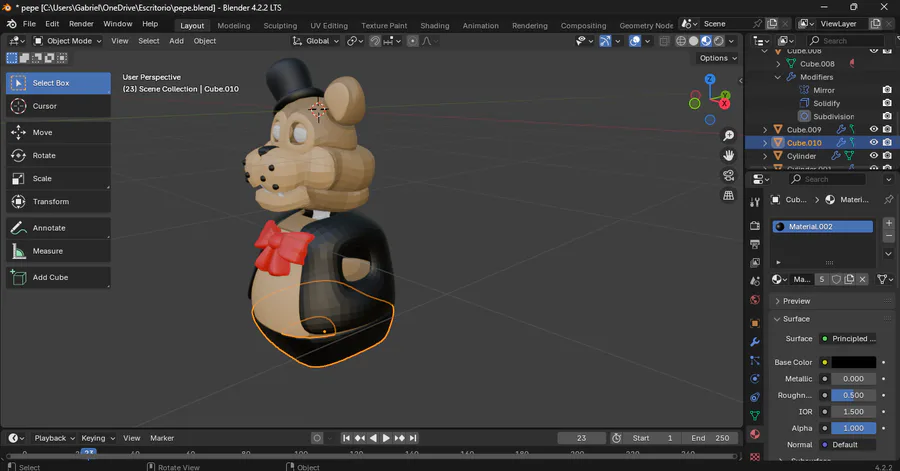900x471 pixels.
Task: Select the Cursor tool
Action: point(58,106)
